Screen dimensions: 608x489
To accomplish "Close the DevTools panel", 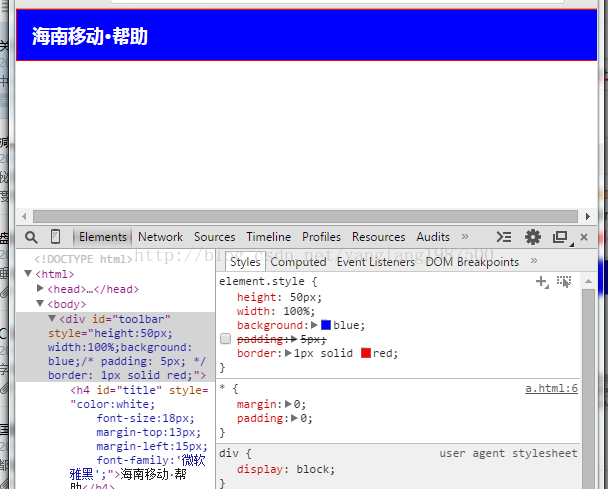I will click(584, 237).
